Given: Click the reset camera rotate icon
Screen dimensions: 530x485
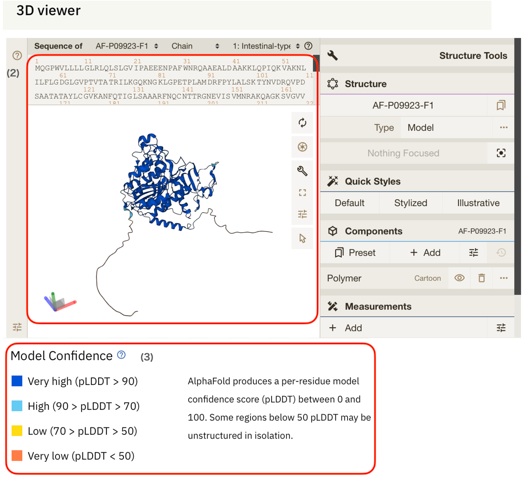Looking at the screenshot, I should click(302, 123).
